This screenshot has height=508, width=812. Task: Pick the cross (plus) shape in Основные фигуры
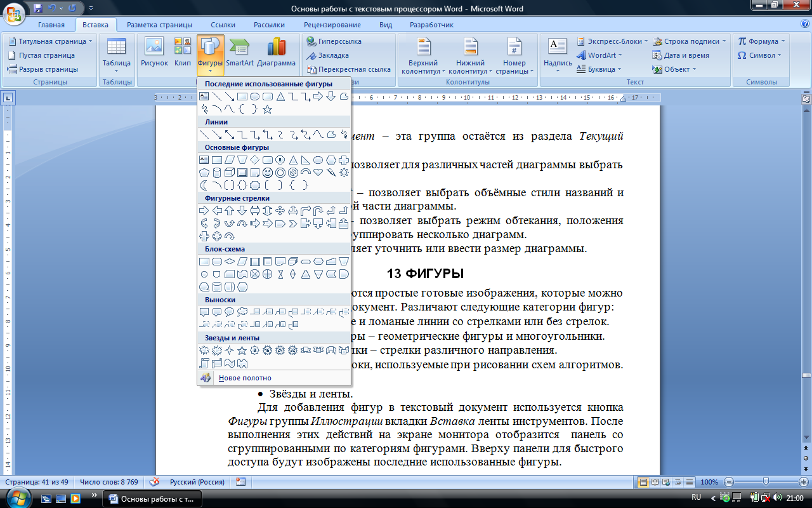tap(344, 160)
